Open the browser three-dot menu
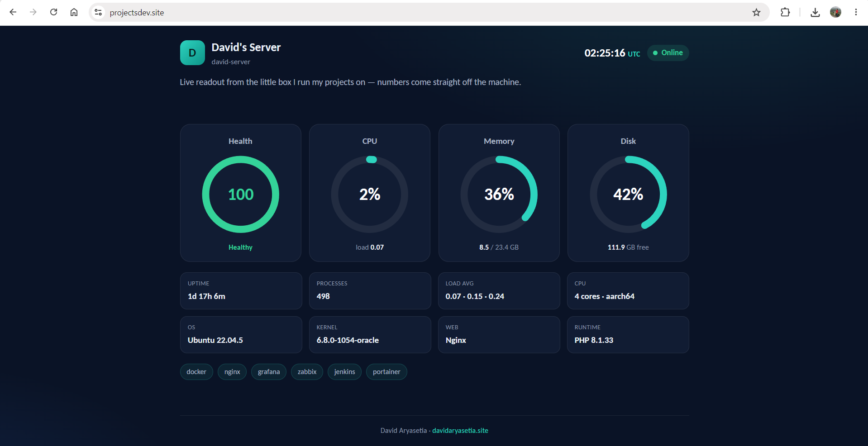 click(856, 12)
